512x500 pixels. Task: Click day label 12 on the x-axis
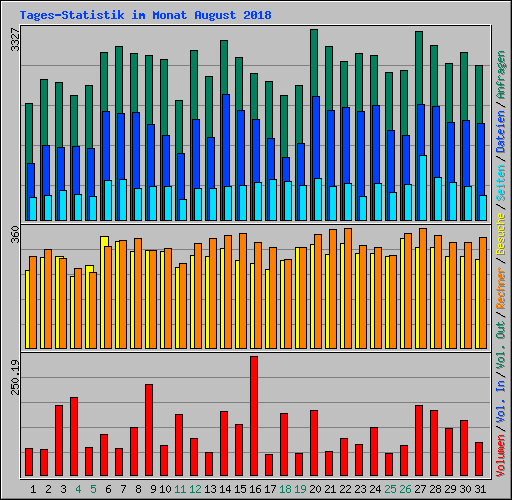195,489
